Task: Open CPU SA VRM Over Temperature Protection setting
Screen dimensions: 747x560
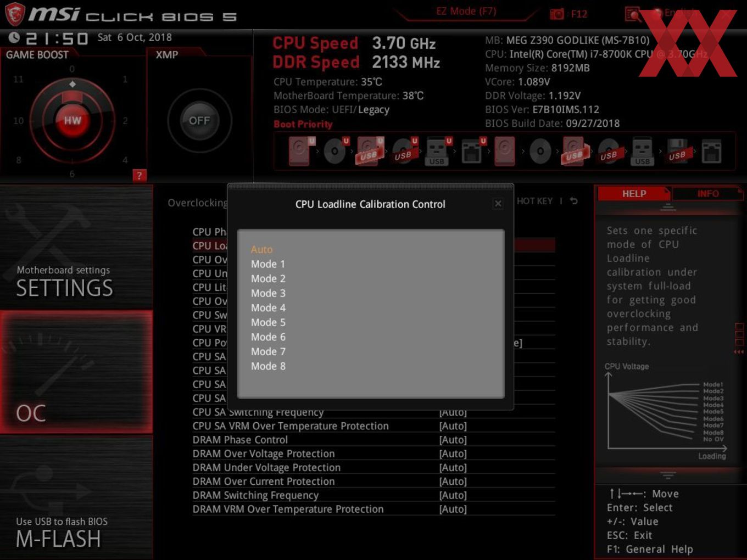Action: [374, 426]
